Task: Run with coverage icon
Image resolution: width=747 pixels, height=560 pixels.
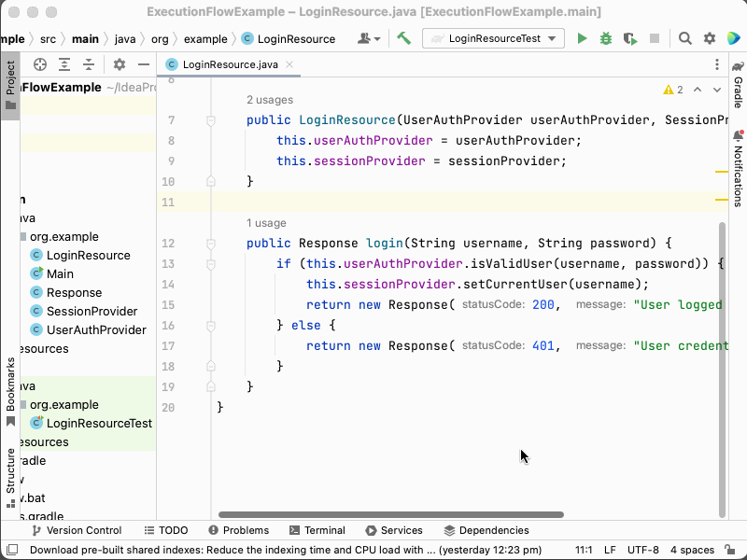Action: [x=629, y=38]
